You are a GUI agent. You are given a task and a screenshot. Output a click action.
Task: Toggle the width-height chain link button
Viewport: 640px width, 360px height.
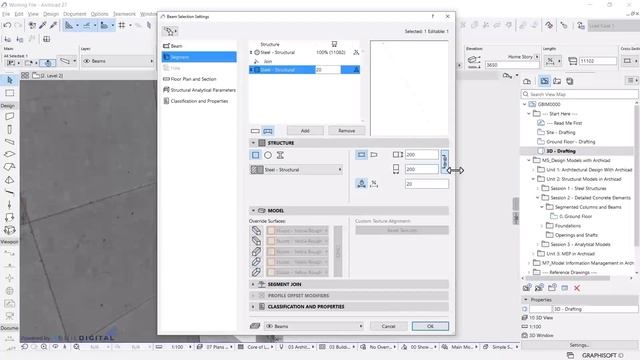[x=444, y=162]
